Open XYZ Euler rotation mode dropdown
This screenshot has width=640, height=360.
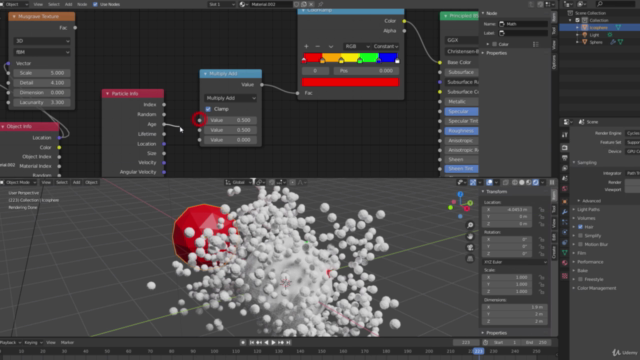pos(515,262)
